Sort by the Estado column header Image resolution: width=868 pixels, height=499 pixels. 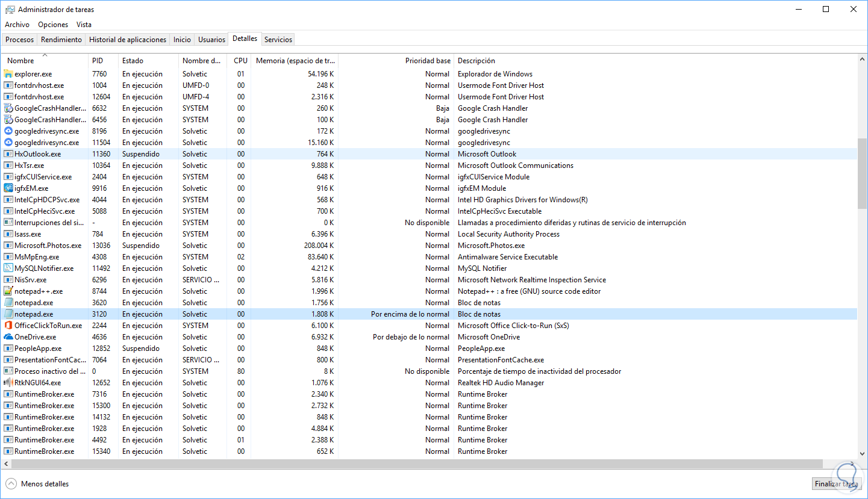click(x=148, y=61)
